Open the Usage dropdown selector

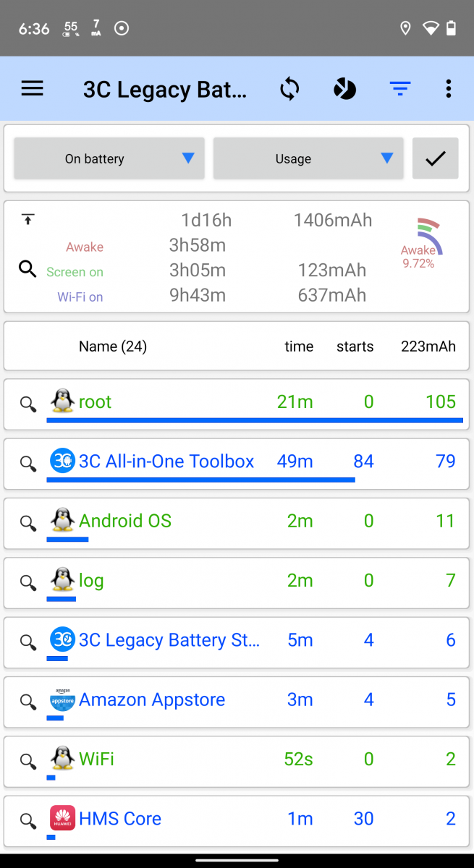(x=308, y=158)
